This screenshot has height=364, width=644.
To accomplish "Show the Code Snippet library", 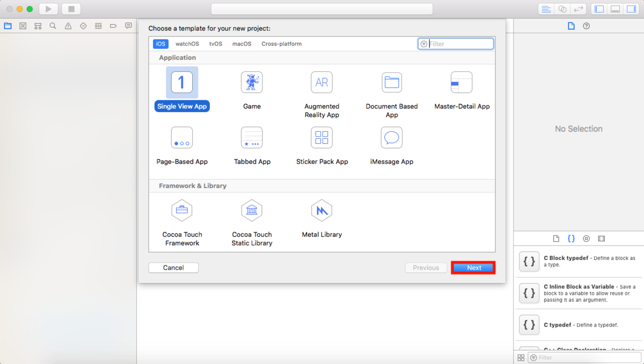I will click(571, 239).
